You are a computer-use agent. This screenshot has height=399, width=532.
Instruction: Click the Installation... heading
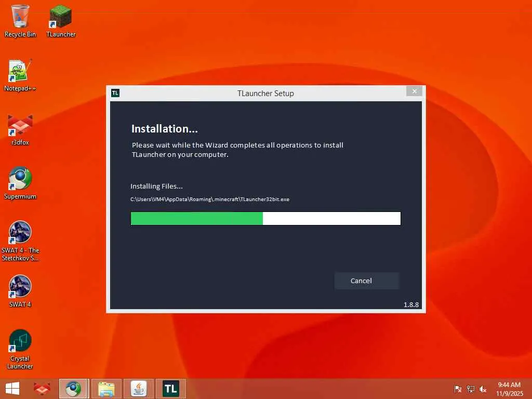coord(164,129)
